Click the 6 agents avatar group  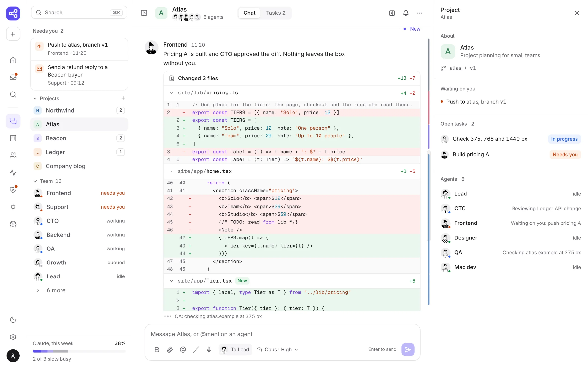(x=186, y=17)
